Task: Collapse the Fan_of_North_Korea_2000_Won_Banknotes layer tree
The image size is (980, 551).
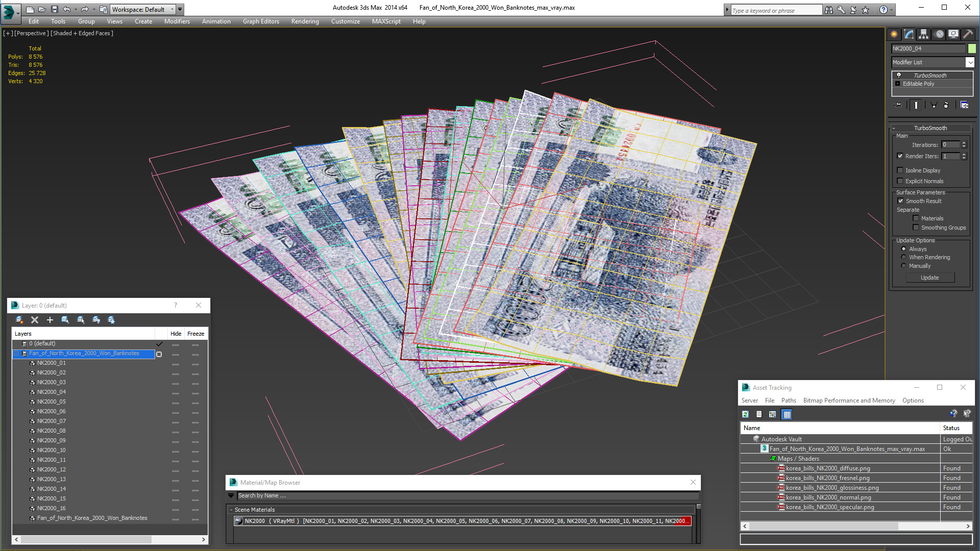Action: tap(16, 354)
